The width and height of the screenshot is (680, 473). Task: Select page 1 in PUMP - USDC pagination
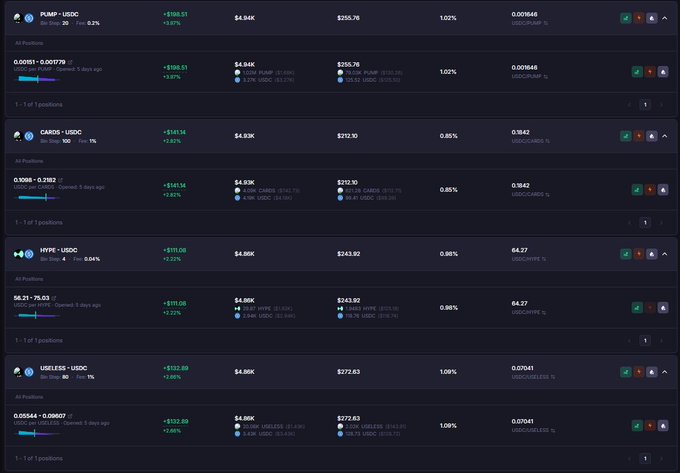pos(645,104)
